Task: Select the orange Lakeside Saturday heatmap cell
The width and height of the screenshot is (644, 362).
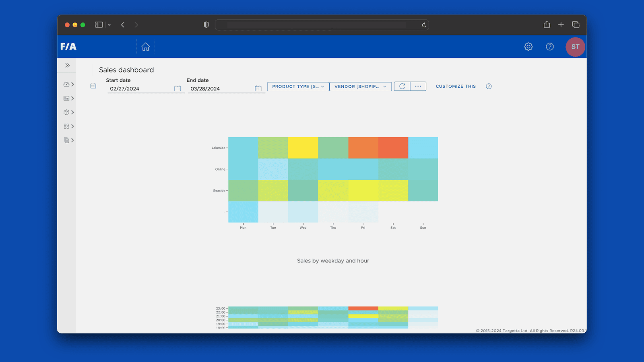Action: (x=393, y=148)
